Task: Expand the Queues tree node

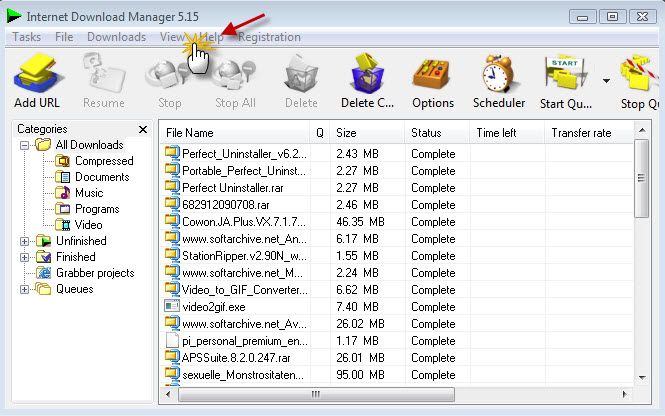Action: [25, 290]
